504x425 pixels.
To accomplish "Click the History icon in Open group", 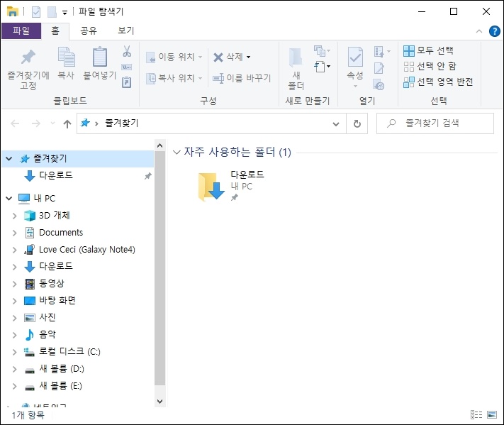I will 379,85.
